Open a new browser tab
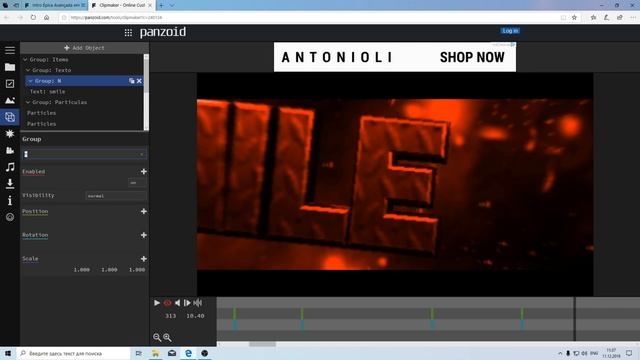This screenshot has height=360, width=640. pos(161,5)
